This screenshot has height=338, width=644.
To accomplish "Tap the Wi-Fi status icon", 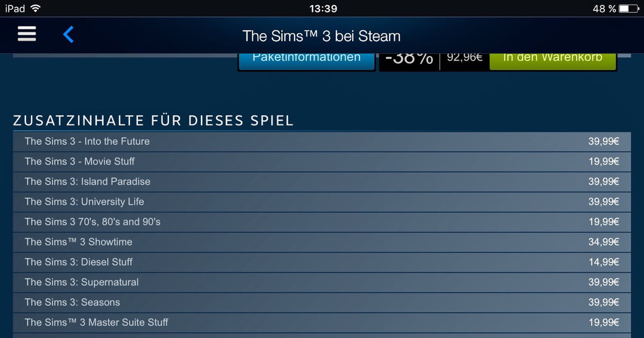I will 35,9.
